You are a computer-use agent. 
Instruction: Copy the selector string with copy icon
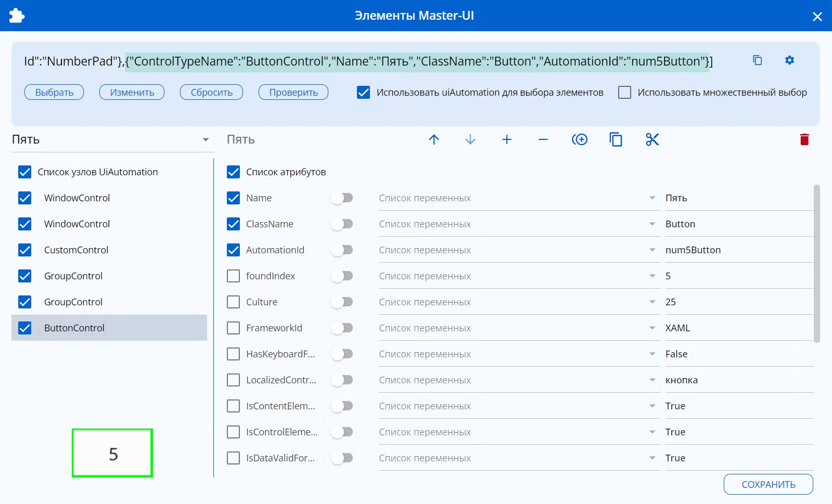[x=757, y=60]
